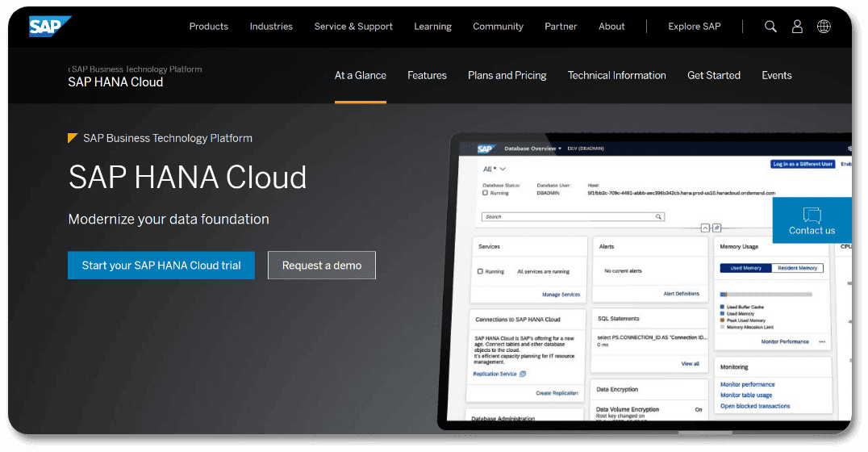The height and width of the screenshot is (452, 868).
Task: Go back to SAP Business Technology Platform breadcrumb
Action: point(135,69)
